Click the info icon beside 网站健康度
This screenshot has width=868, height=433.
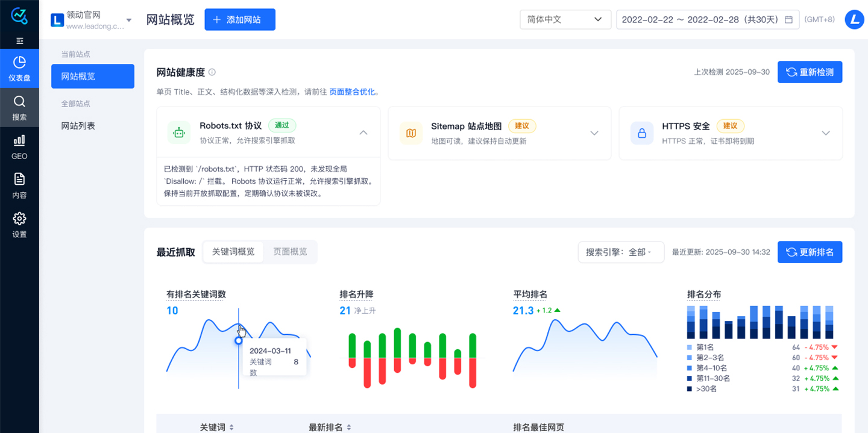[x=212, y=72]
